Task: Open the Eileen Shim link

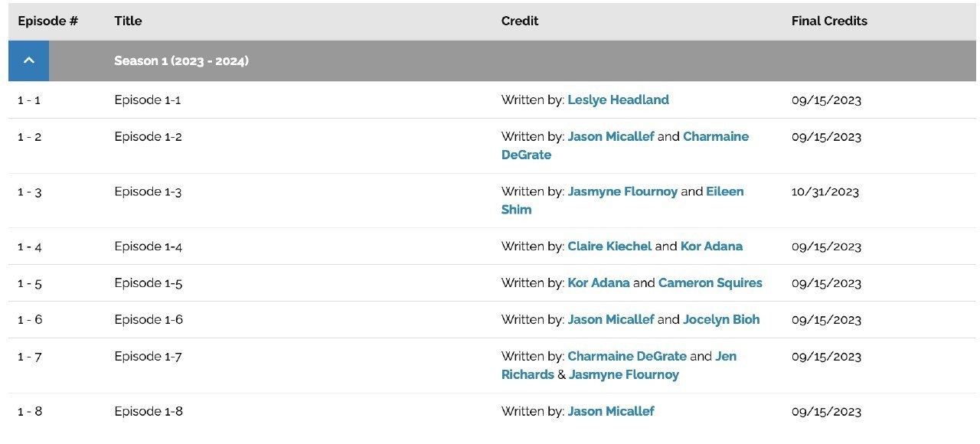Action: tap(622, 201)
